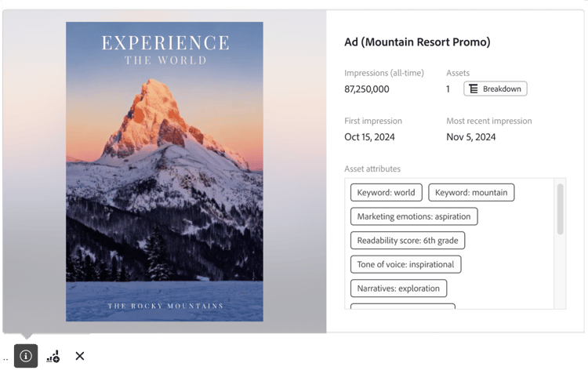Image resolution: width=588 pixels, height=370 pixels.
Task: Click the Narratives: exploration attribute
Action: pyautogui.click(x=398, y=288)
